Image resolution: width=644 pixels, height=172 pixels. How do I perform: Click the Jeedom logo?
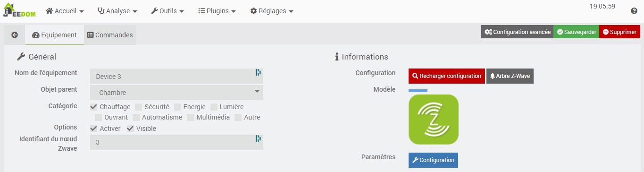19,10
